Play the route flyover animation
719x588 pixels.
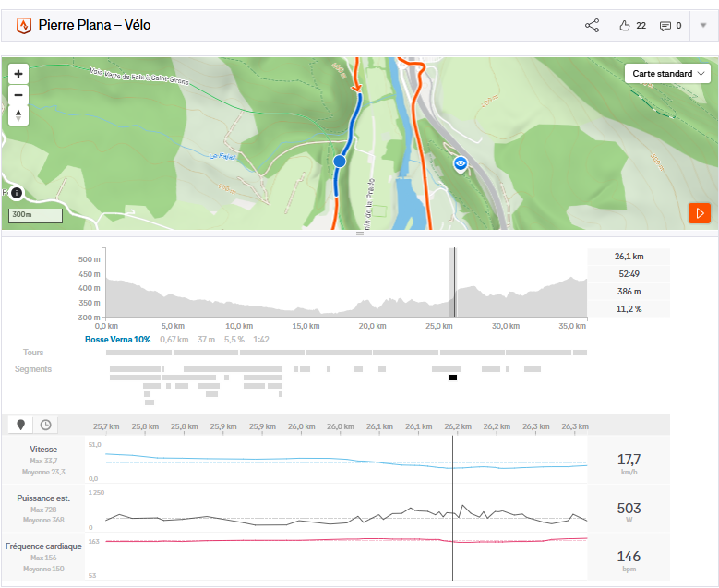(700, 213)
